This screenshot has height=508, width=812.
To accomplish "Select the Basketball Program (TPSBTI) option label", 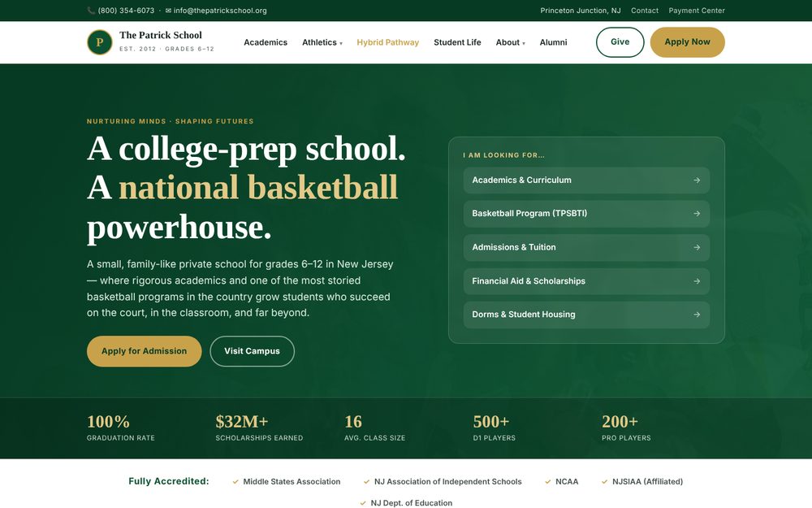I will 529,214.
